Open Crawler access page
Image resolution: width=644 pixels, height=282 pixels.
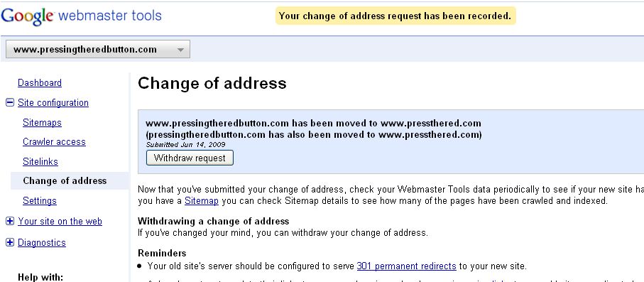[x=54, y=142]
